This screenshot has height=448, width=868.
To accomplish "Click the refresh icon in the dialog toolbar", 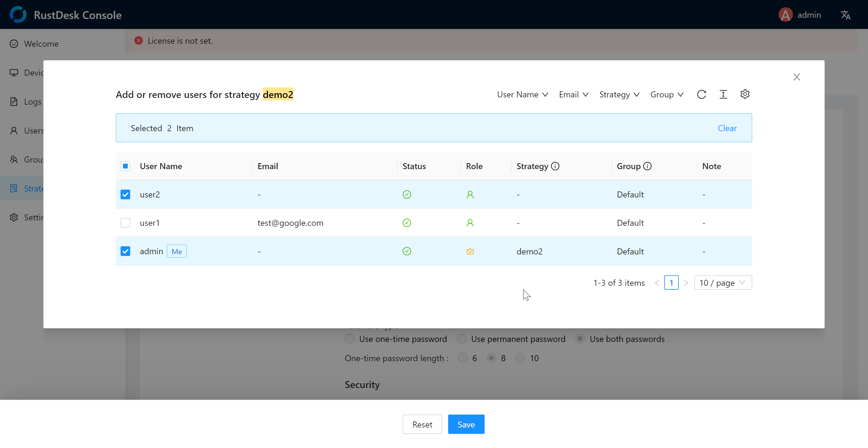I will pyautogui.click(x=702, y=94).
